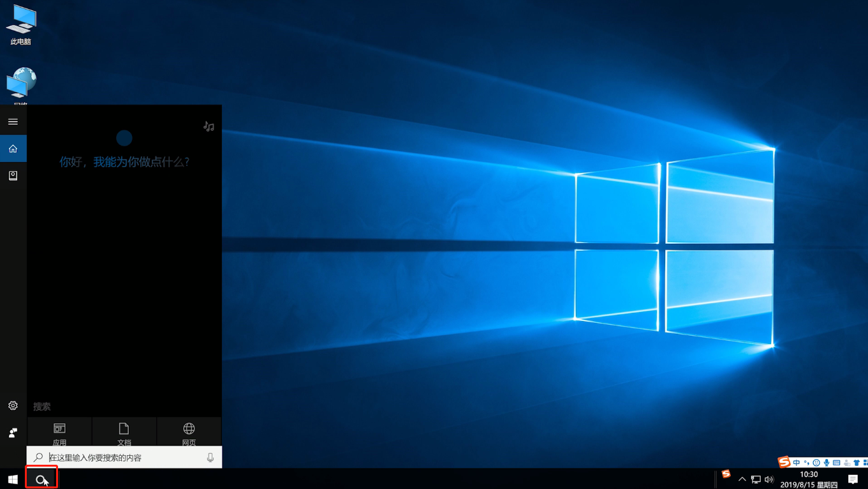Select the network desktop icon
This screenshot has height=489, width=868.
point(20,86)
